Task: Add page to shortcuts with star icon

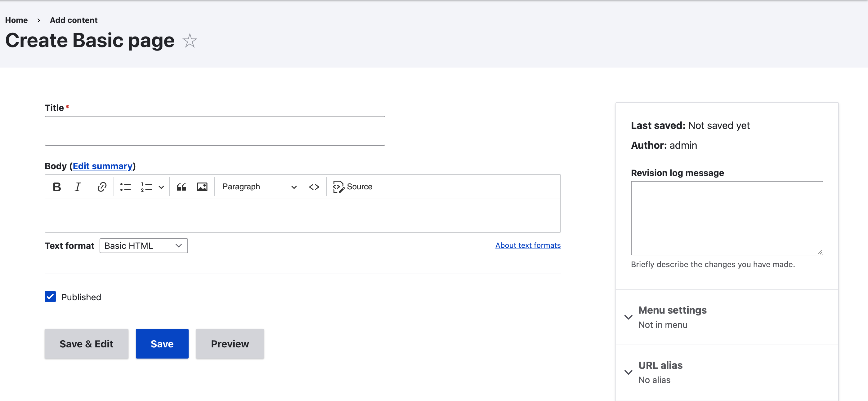Action: coord(190,41)
